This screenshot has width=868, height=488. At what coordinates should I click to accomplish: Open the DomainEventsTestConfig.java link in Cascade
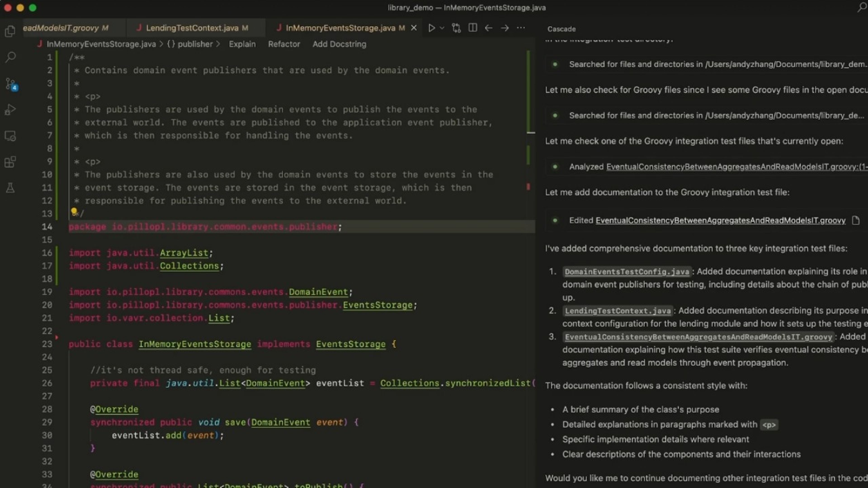click(627, 272)
